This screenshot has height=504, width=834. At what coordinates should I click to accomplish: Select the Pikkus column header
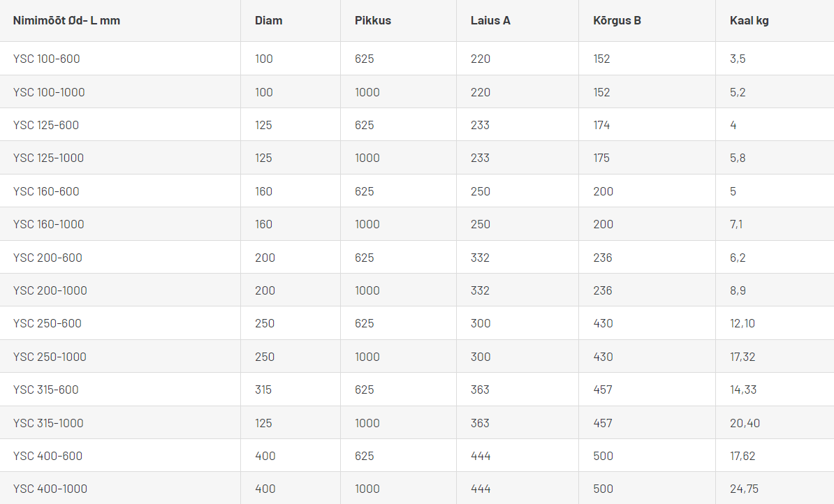pos(373,20)
